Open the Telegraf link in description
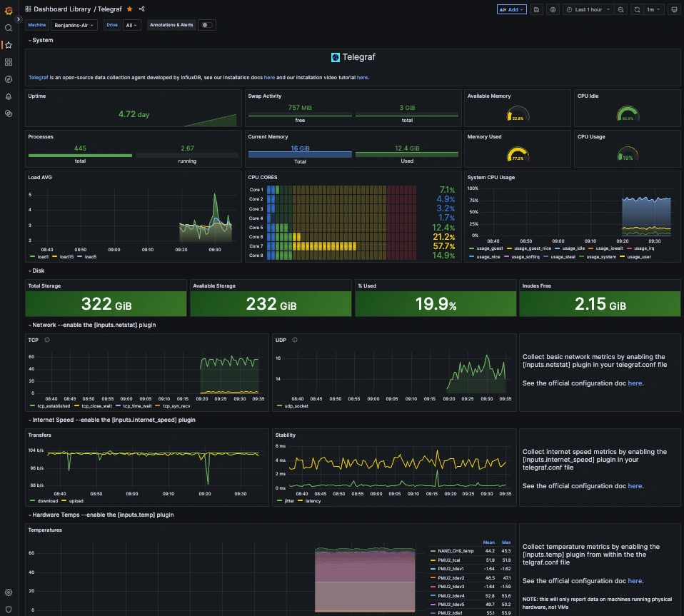Image resolution: width=684 pixels, height=616 pixels. click(x=39, y=78)
